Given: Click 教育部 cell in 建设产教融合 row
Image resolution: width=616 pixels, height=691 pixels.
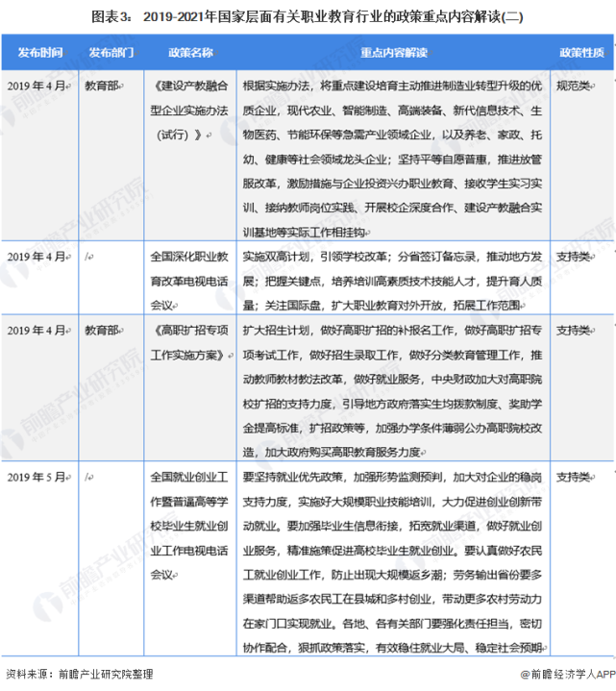Looking at the screenshot, I should click(102, 86).
